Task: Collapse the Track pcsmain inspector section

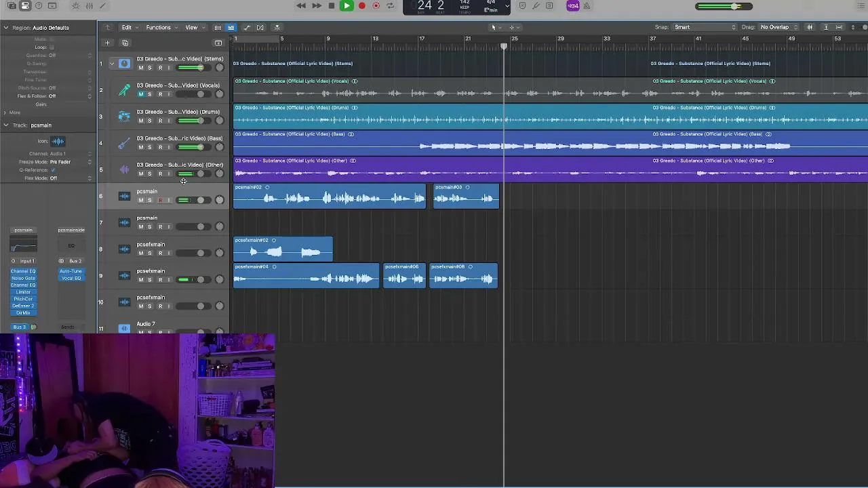Action: click(6, 125)
